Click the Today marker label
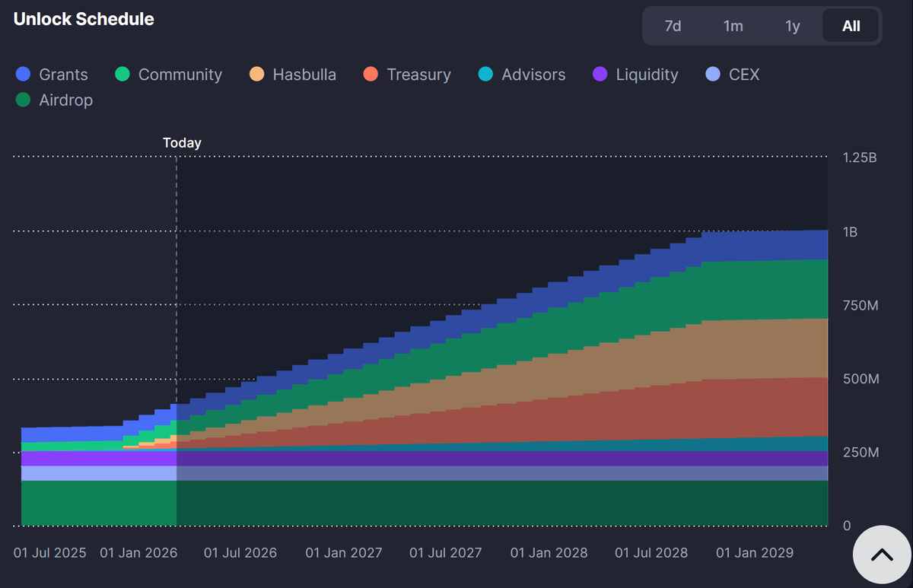 pyautogui.click(x=182, y=142)
